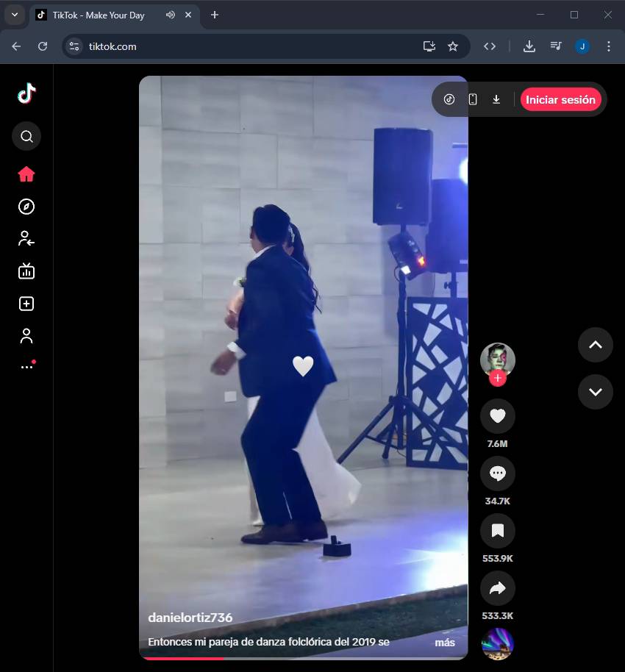Skip to next video with down arrow
Screen dimensions: 625x672
(x=595, y=391)
